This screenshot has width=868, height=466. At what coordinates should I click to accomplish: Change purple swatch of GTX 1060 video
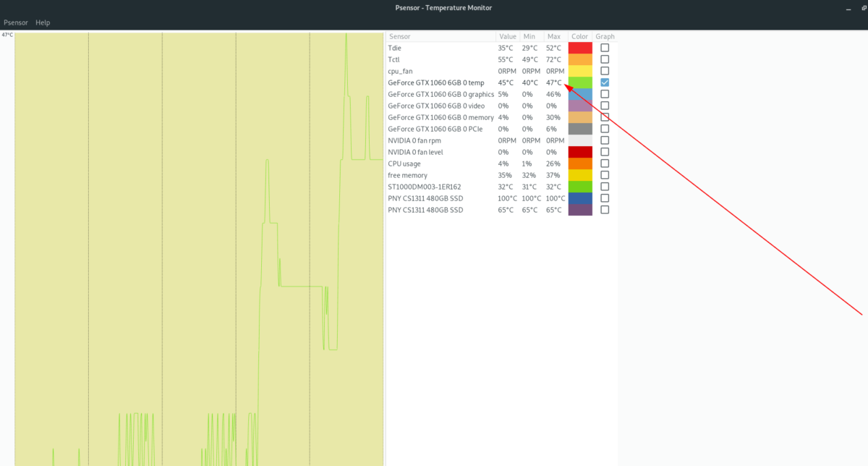click(580, 106)
